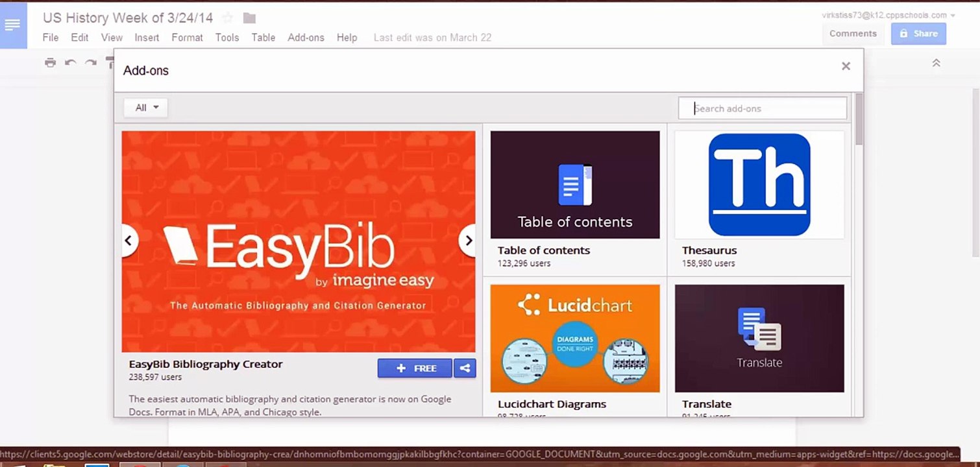
Task: Open the Format menu
Action: coord(188,38)
